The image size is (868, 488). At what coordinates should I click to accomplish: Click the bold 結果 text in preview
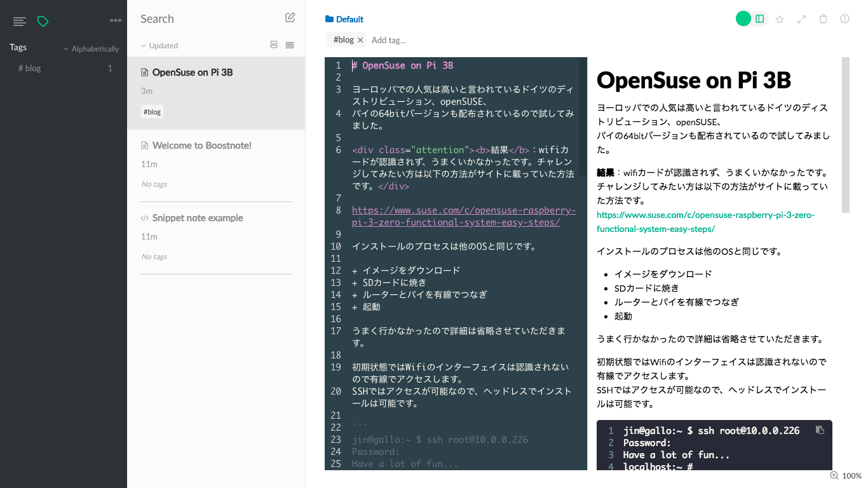click(606, 172)
